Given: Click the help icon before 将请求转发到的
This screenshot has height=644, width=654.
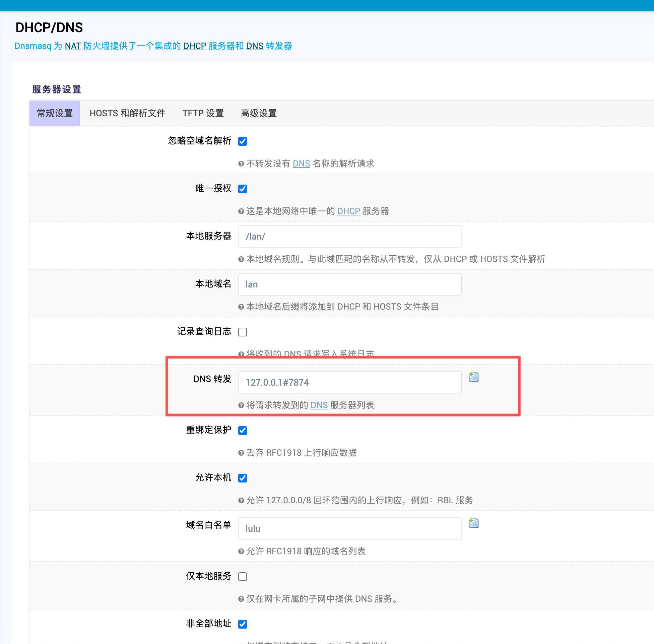Looking at the screenshot, I should (241, 405).
